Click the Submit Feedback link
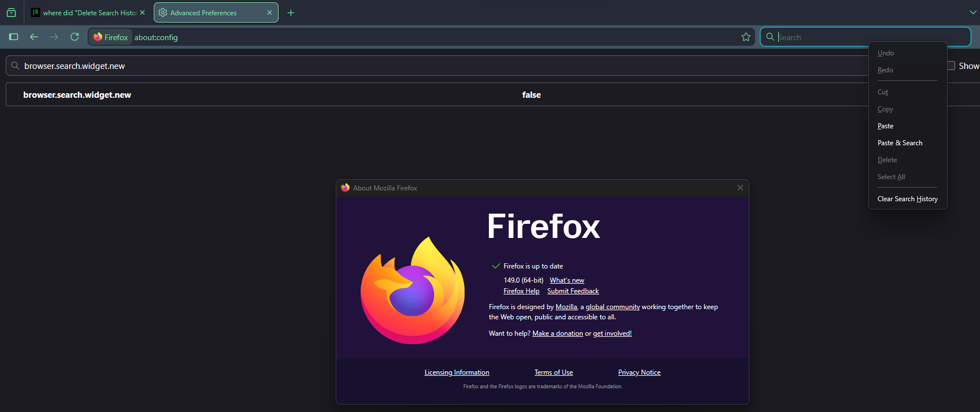 [573, 291]
